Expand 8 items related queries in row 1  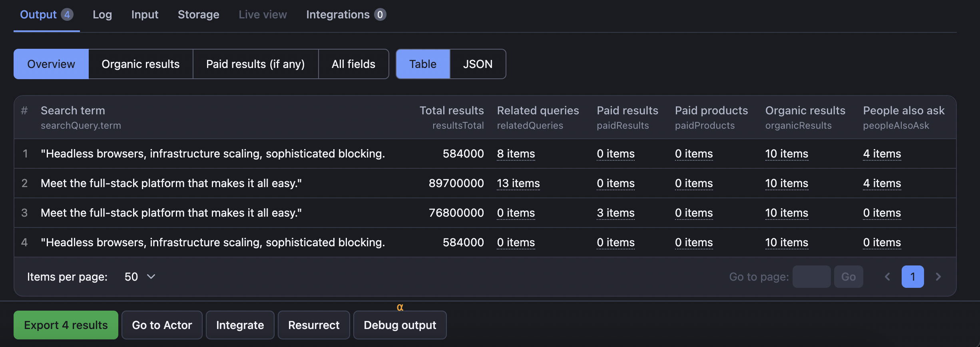[x=516, y=154]
